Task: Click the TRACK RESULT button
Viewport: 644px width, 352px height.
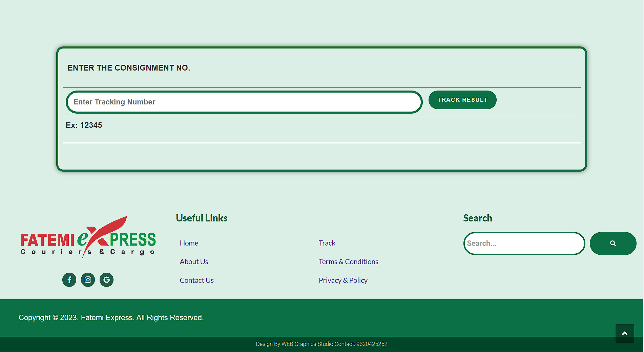Action: coord(462,100)
